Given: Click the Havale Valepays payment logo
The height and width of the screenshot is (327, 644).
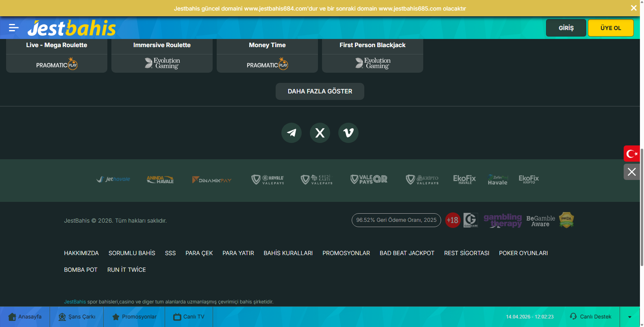Looking at the screenshot, I should click(x=268, y=180).
